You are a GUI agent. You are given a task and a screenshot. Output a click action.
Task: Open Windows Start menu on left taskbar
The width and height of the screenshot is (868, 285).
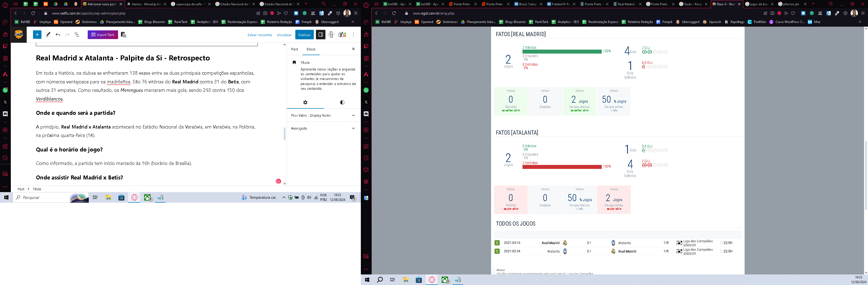(6, 197)
